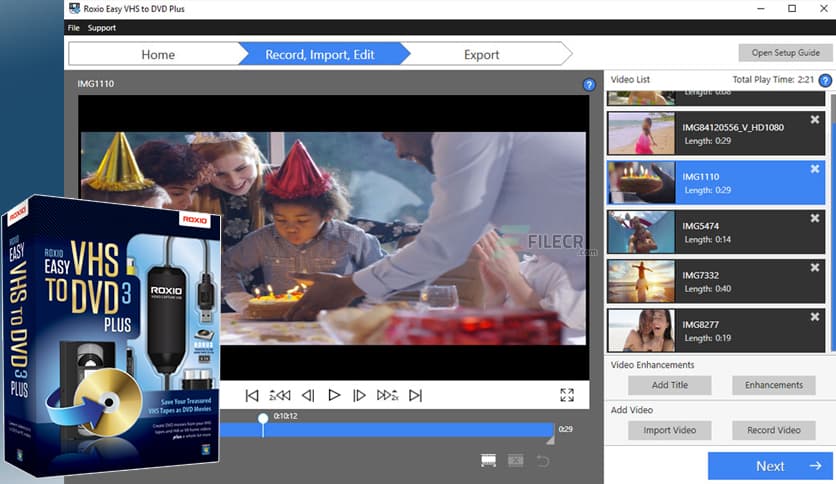Open preview help question-mark icon
836x484 pixels.
coord(589,84)
